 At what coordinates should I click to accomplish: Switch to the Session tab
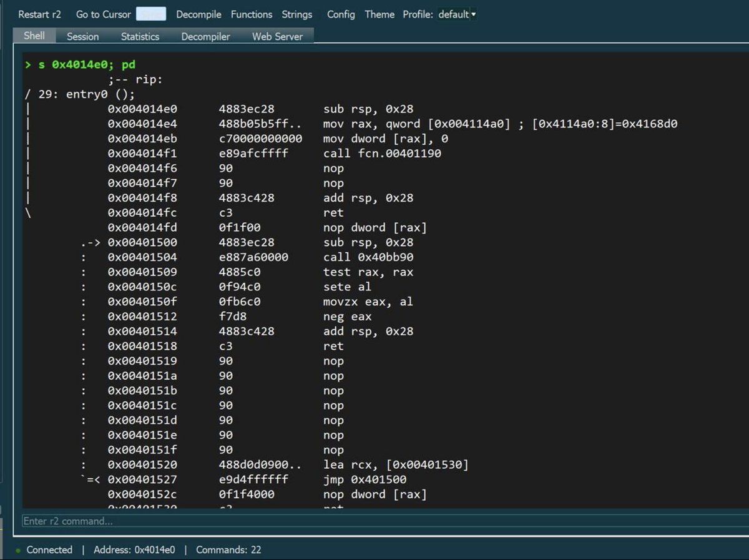[83, 36]
